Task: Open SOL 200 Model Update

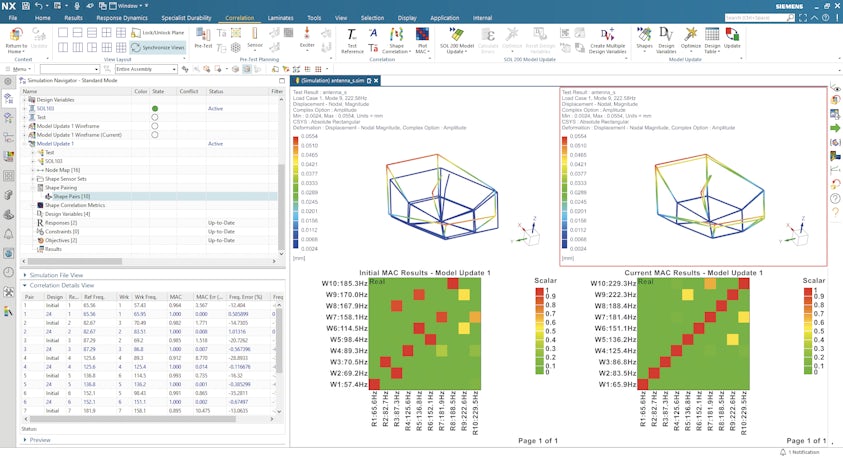Action: [x=456, y=40]
